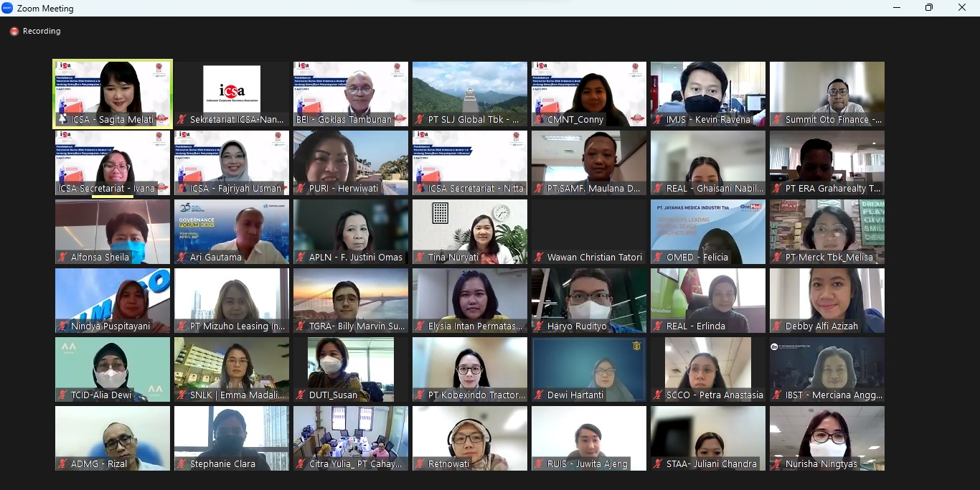
Task: Select Wawan Christian Tatori's blank video tile
Action: 589,227
